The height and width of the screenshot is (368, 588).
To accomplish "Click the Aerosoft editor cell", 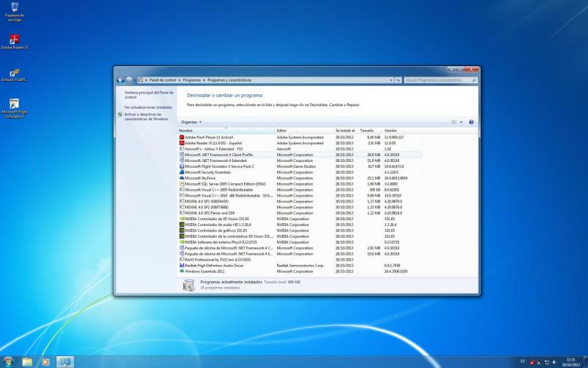I will point(284,149).
